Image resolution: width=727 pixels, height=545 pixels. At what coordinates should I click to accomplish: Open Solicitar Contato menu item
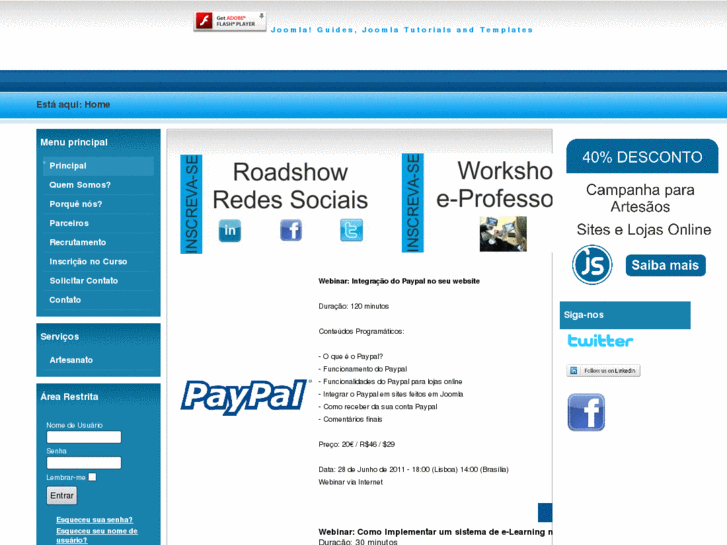tap(98, 281)
